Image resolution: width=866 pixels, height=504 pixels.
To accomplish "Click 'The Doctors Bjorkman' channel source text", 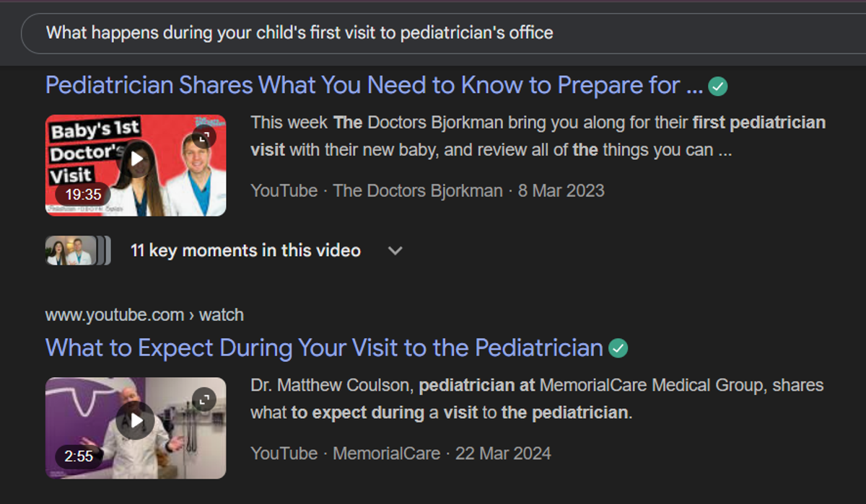I will pos(418,191).
